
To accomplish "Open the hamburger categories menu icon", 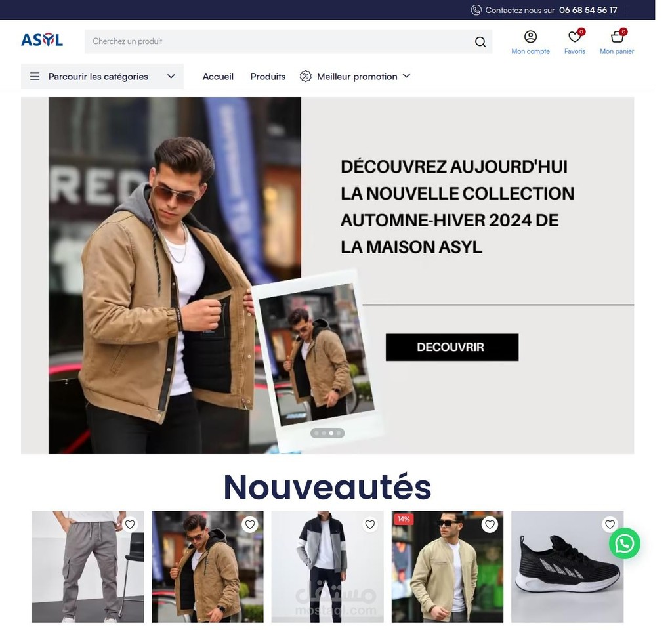I will (35, 76).
